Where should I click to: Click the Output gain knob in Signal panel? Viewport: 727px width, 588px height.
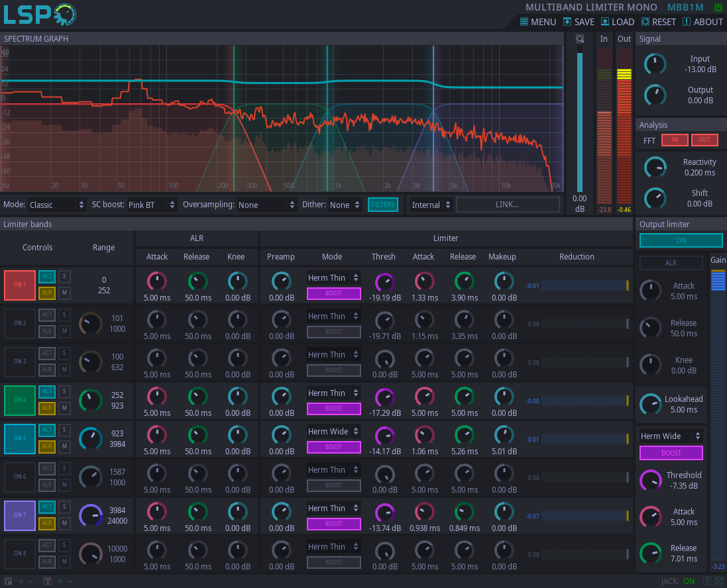[x=655, y=95]
